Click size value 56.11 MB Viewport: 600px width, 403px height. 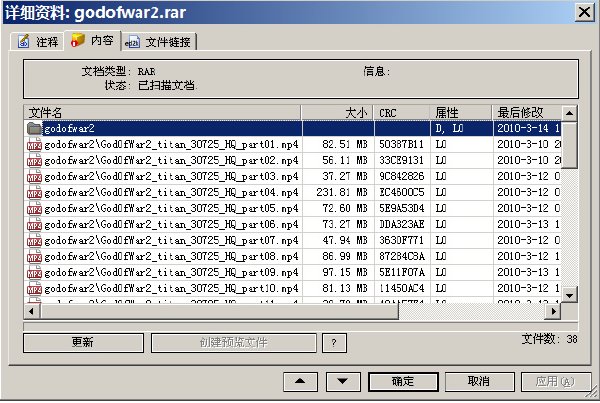pos(345,161)
